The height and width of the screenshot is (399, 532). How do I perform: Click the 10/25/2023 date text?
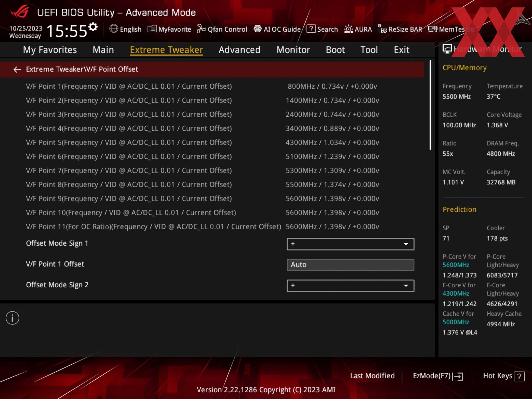[26, 28]
